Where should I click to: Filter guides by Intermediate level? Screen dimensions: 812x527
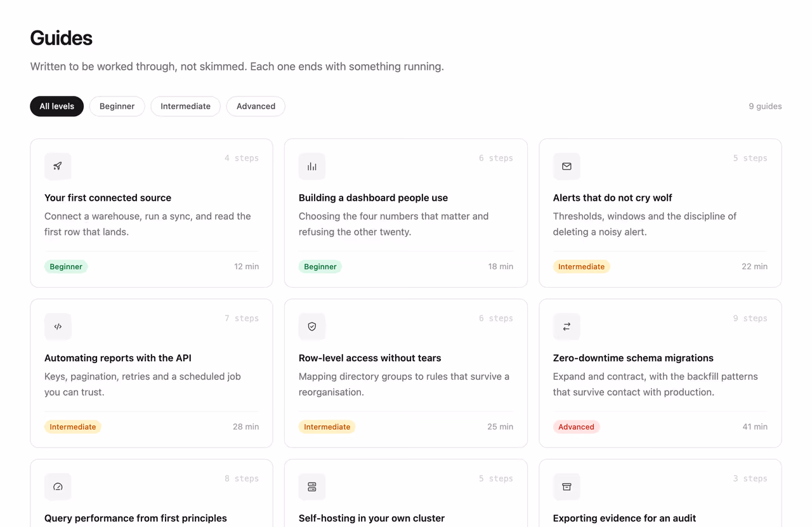click(185, 106)
